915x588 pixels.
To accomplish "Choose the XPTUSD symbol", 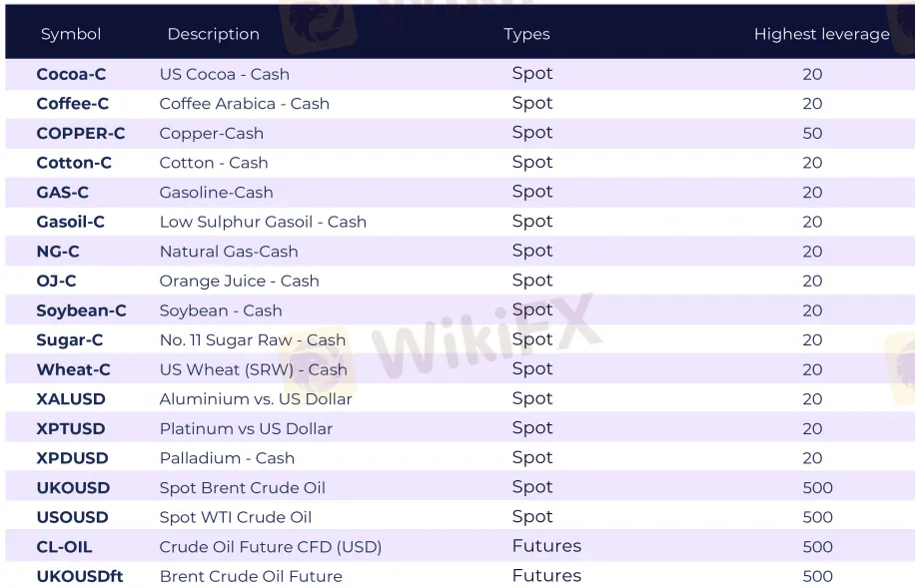I will (71, 428).
